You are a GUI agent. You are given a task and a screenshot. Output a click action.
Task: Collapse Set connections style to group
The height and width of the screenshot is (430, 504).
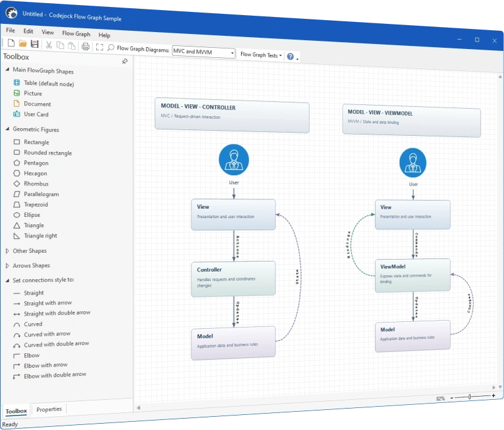pos(8,280)
